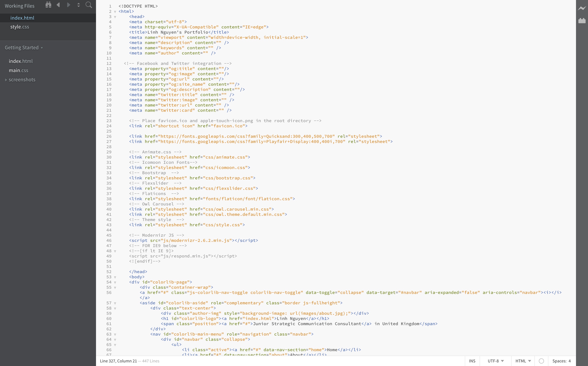Open file search with the magnifier icon
Viewport: 588px width, 366px height.
[x=88, y=5]
